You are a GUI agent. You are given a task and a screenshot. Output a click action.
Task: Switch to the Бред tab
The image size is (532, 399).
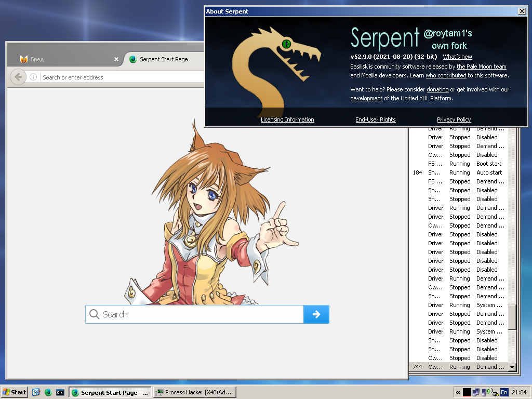68,59
